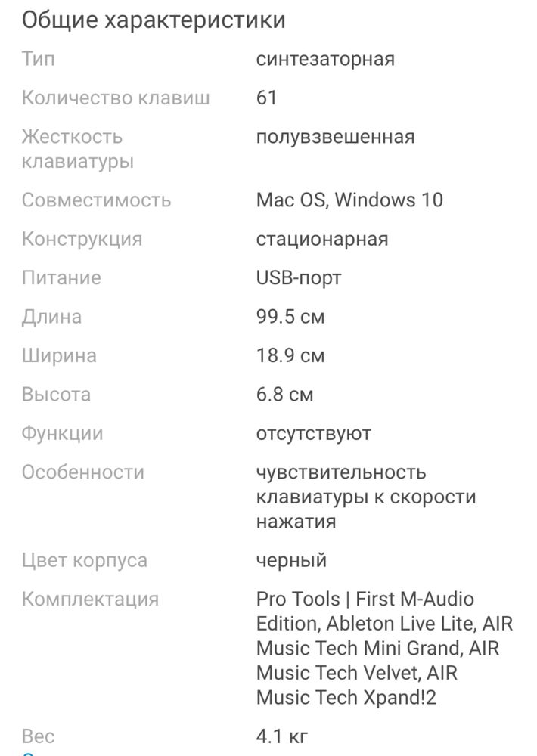Click the 'USB-порт' power value
This screenshot has height=756, width=537.
[299, 278]
